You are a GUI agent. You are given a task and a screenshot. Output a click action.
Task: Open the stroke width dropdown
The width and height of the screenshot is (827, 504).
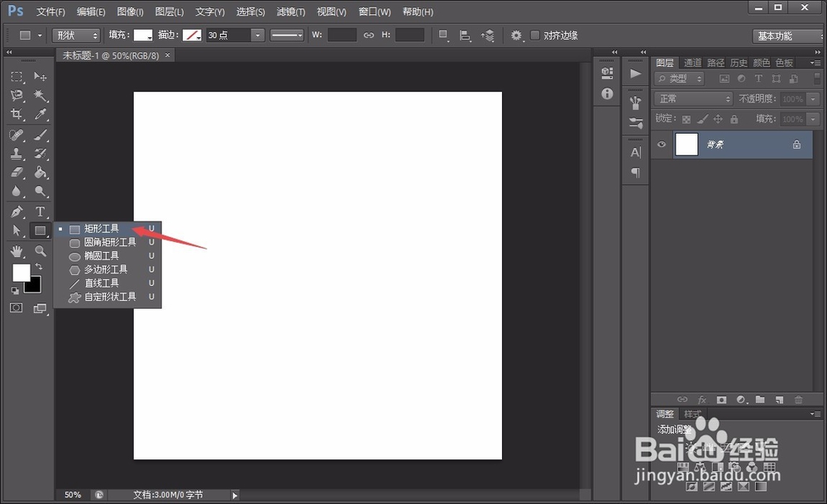[256, 35]
